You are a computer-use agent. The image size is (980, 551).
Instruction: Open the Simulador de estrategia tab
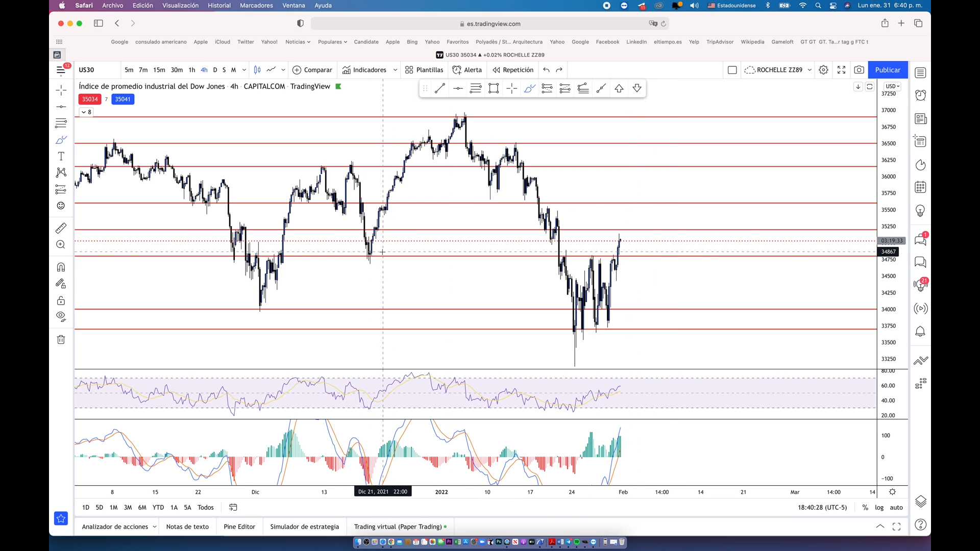[x=305, y=527]
